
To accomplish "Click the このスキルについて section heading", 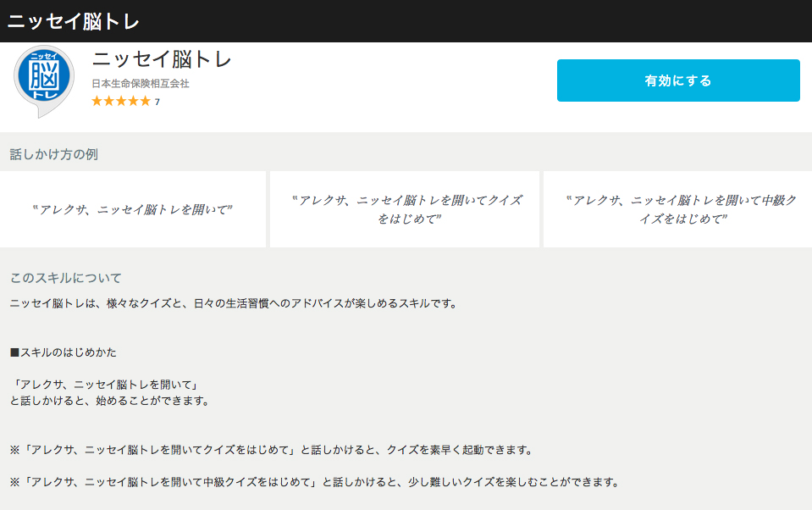I will 66,279.
